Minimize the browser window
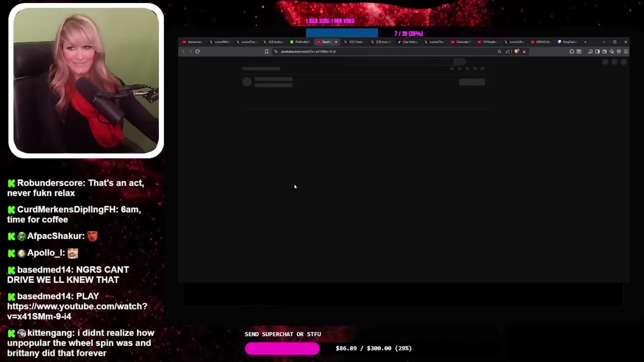The width and height of the screenshot is (644, 362). [x=604, y=42]
